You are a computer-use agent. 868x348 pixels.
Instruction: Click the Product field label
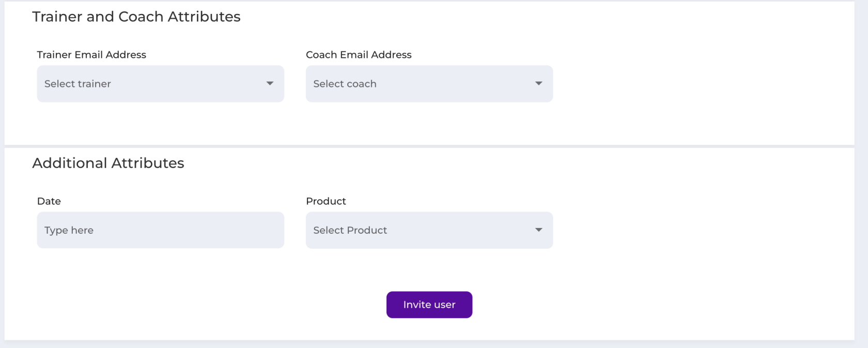tap(326, 201)
